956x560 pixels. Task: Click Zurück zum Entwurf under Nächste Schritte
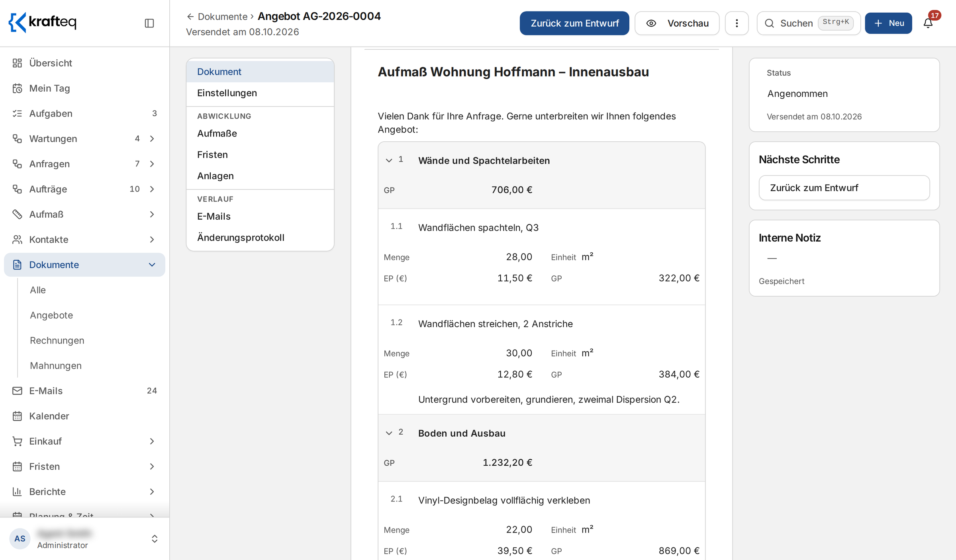pyautogui.click(x=844, y=188)
